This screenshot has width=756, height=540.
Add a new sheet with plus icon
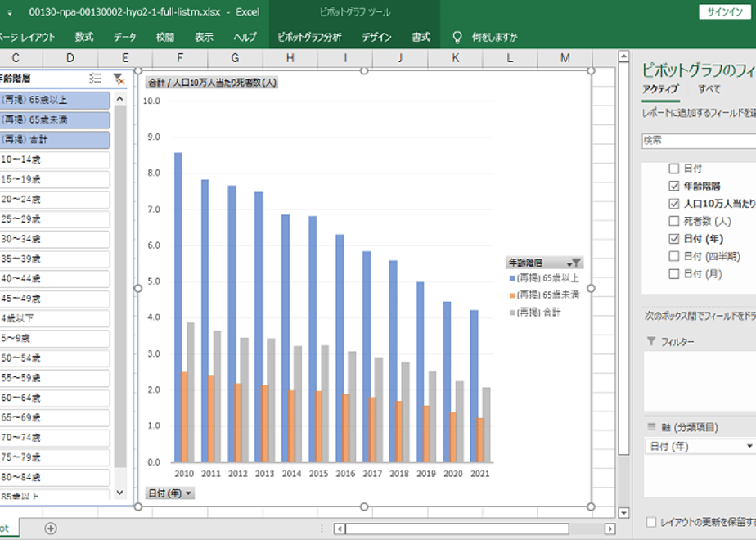click(51, 529)
